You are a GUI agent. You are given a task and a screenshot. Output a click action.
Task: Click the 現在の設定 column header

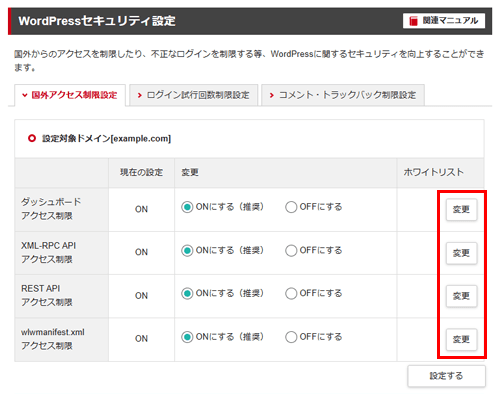[x=141, y=172]
